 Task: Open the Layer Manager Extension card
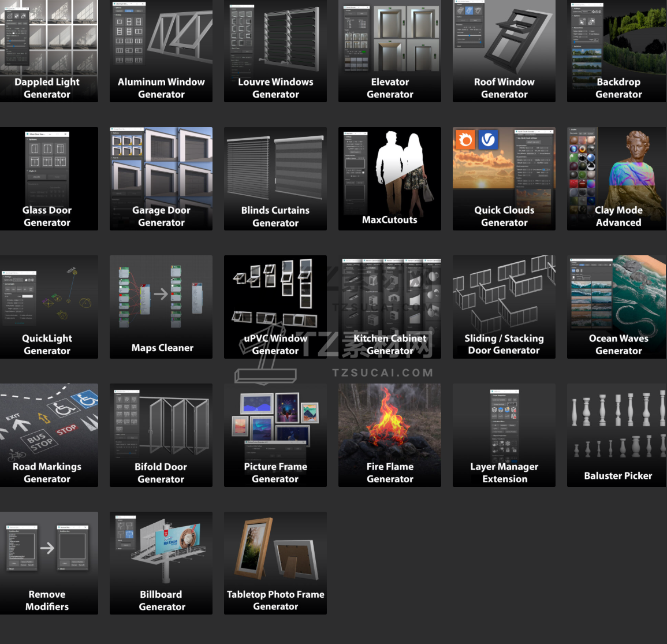click(x=504, y=435)
